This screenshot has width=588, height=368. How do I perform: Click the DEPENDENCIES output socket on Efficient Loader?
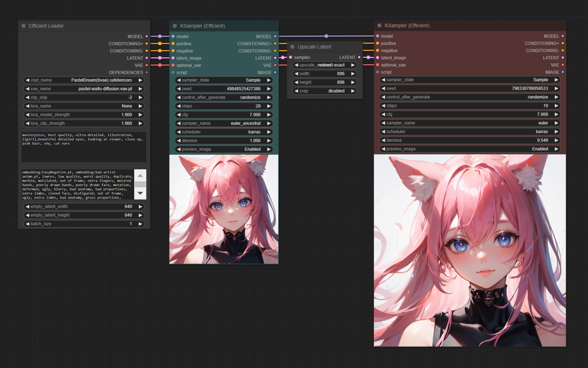(x=147, y=72)
